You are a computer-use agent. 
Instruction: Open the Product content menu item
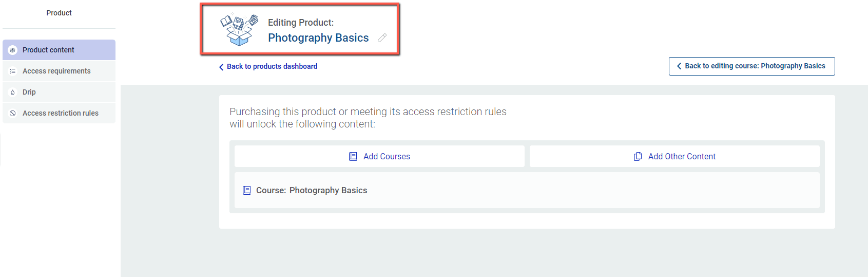[59, 50]
